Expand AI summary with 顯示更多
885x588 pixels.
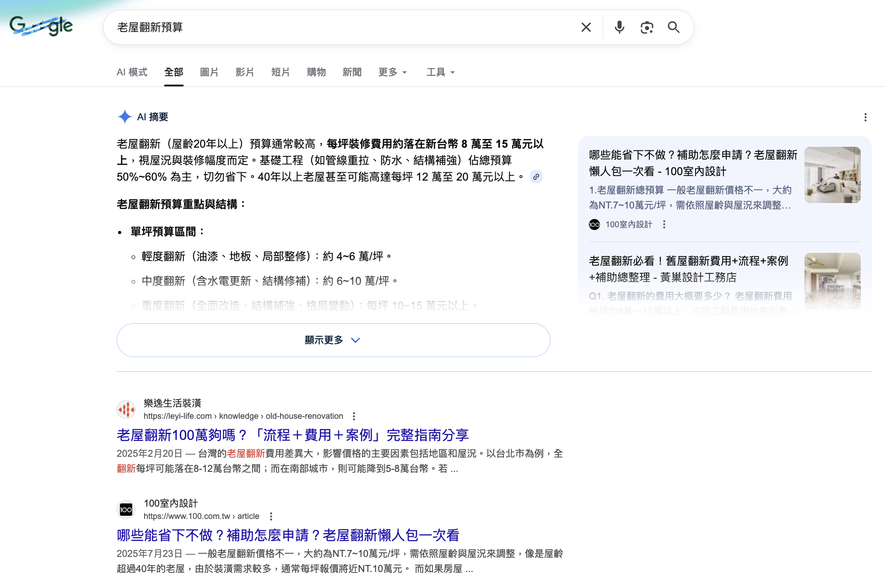(x=333, y=340)
